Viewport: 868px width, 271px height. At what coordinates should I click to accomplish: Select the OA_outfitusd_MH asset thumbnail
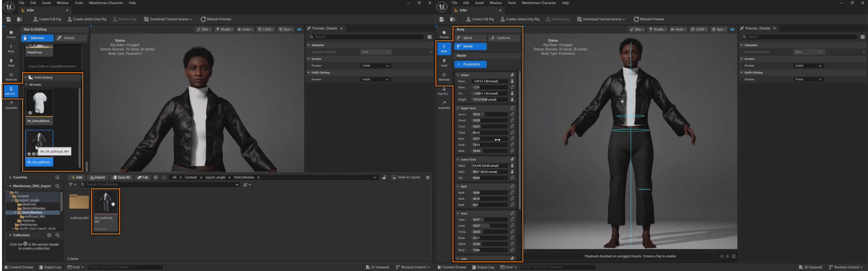(105, 211)
